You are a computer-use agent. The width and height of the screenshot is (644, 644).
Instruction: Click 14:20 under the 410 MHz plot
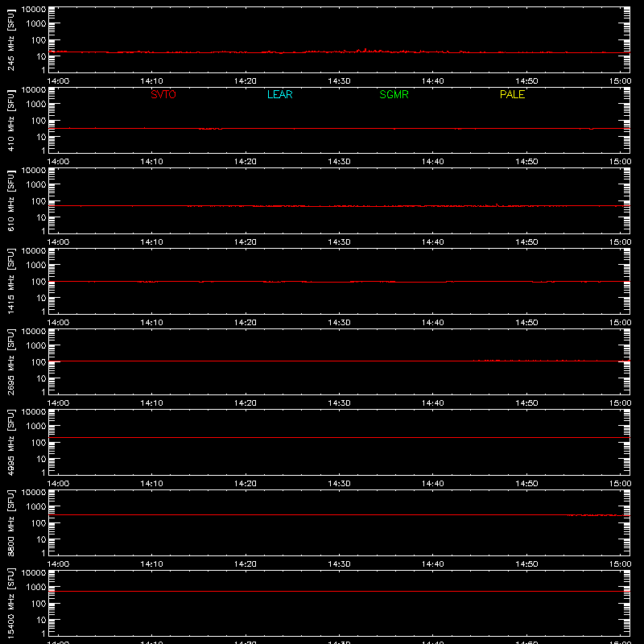(x=246, y=162)
